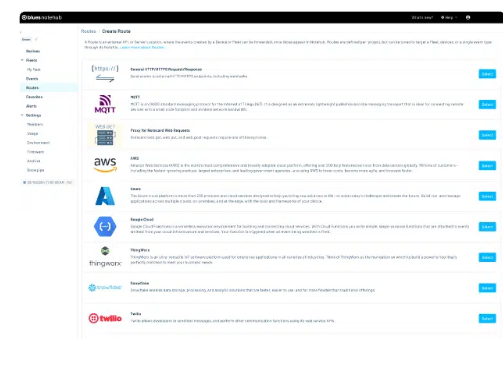Click the Proxy for Notecard Web Requests title

160,130
